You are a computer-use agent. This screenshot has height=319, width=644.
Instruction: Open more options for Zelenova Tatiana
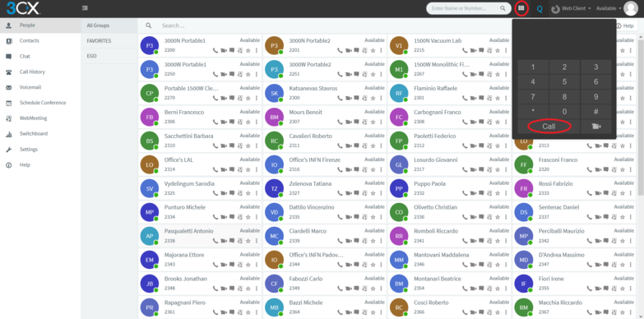pyautogui.click(x=381, y=193)
